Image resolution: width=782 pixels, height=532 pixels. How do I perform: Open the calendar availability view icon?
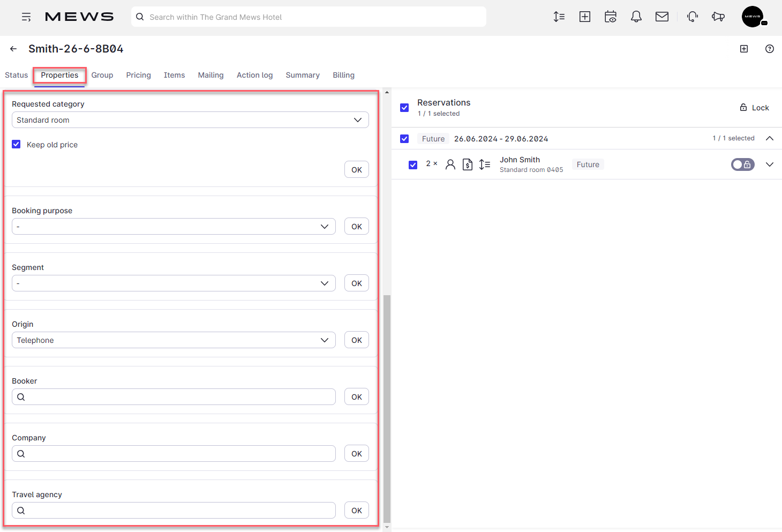[611, 17]
